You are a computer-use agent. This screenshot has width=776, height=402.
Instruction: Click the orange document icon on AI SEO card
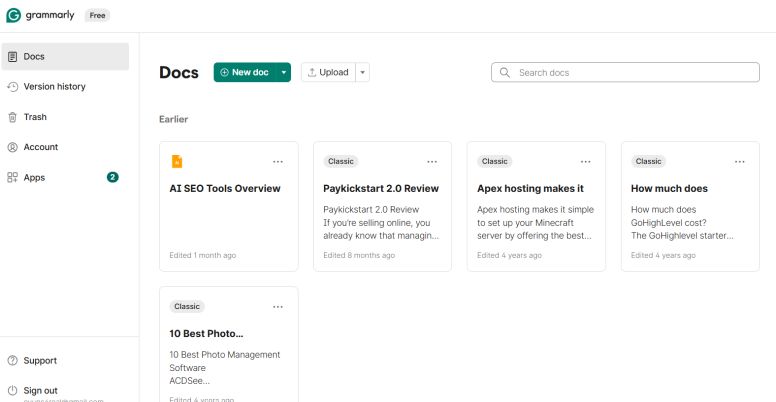click(x=177, y=161)
